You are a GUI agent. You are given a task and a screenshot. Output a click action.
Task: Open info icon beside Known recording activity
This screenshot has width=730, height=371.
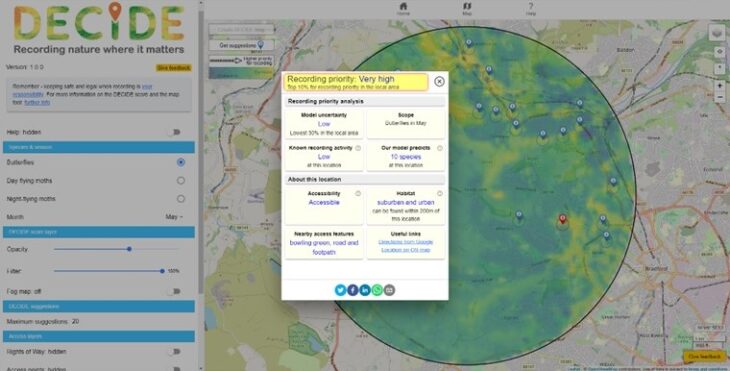pyautogui.click(x=358, y=148)
